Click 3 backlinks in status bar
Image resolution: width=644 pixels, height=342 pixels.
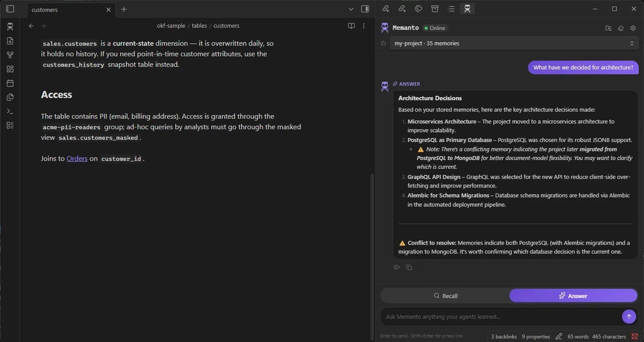(504, 337)
